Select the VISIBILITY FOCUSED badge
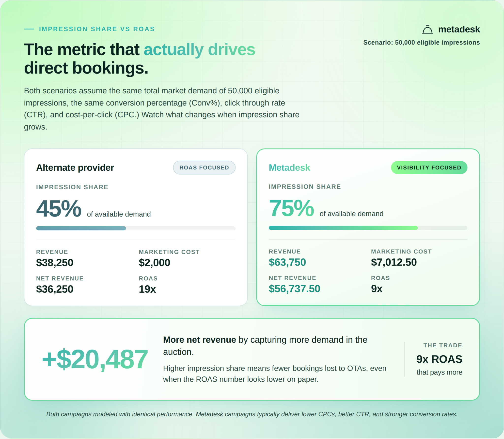Screen dimensions: 504x439 click(429, 168)
